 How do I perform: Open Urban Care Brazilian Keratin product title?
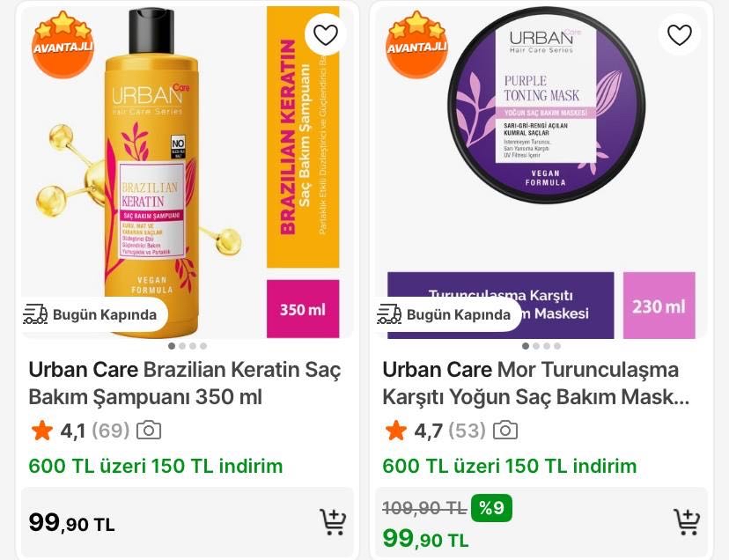(185, 383)
